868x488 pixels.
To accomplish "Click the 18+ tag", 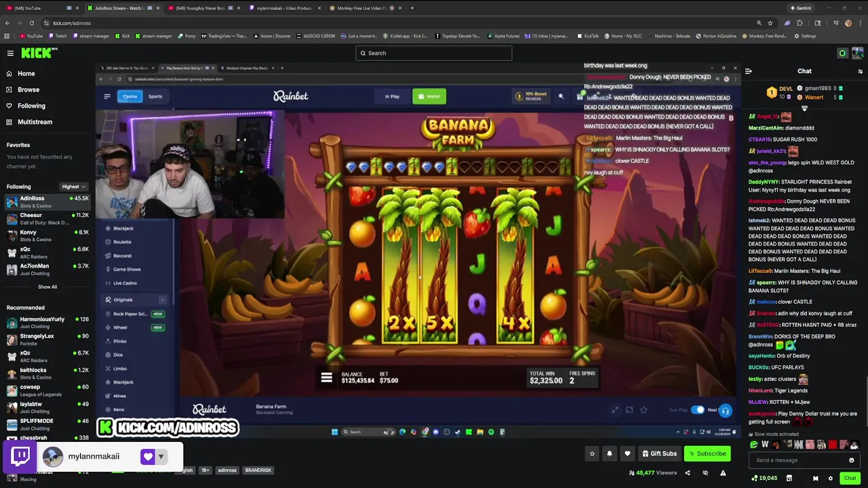I will coord(205,470).
